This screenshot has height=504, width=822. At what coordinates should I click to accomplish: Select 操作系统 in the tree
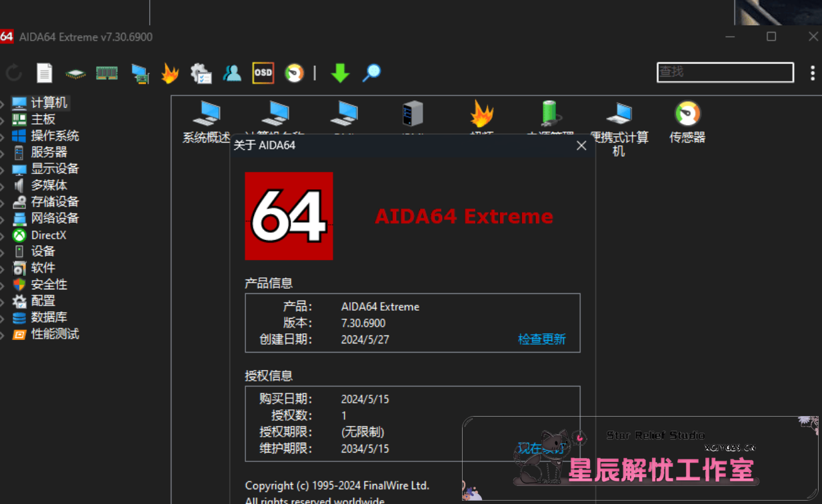[55, 136]
